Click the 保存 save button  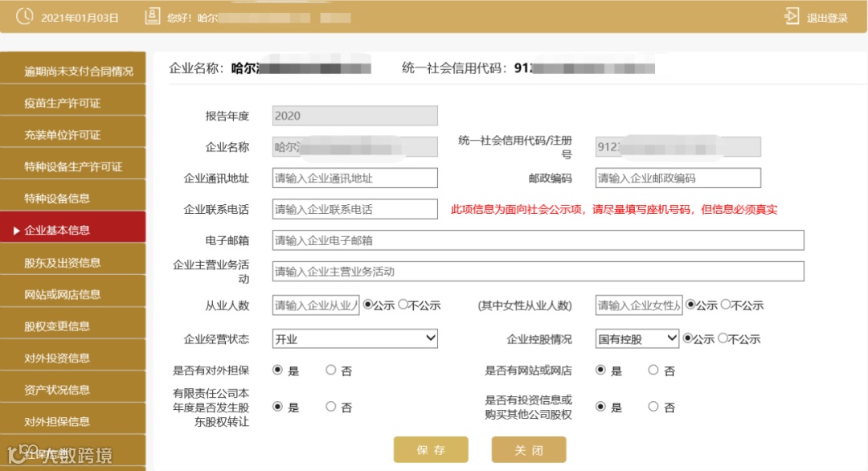click(x=431, y=449)
